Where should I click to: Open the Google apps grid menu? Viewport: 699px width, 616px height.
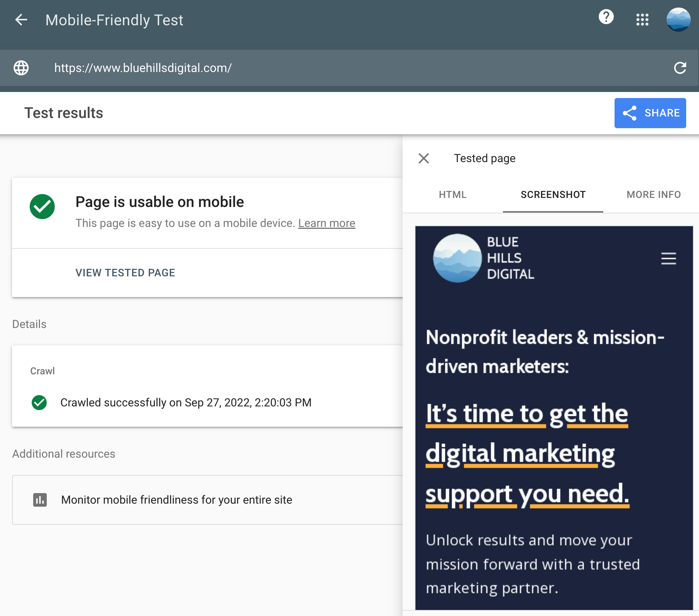pos(642,20)
